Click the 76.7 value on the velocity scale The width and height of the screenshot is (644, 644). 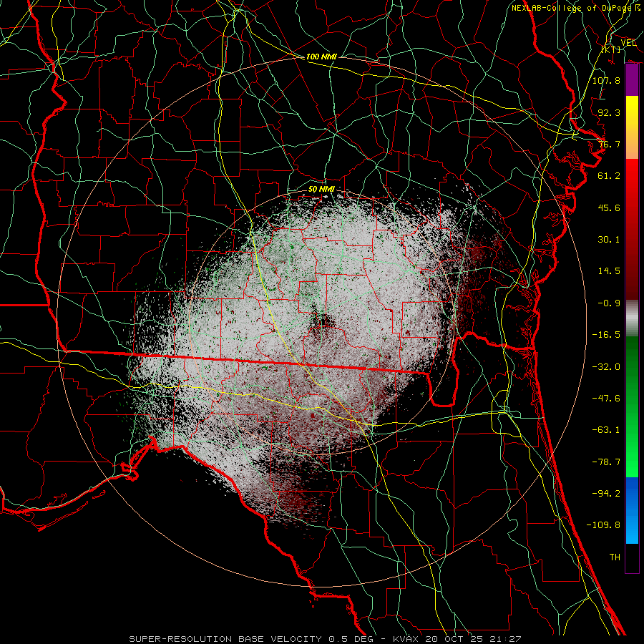point(609,144)
